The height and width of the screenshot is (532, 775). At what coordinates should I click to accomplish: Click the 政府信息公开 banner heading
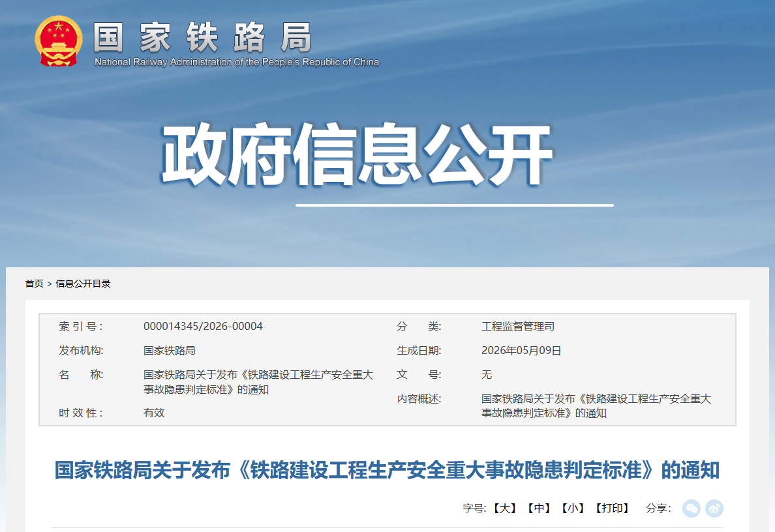[x=357, y=155]
